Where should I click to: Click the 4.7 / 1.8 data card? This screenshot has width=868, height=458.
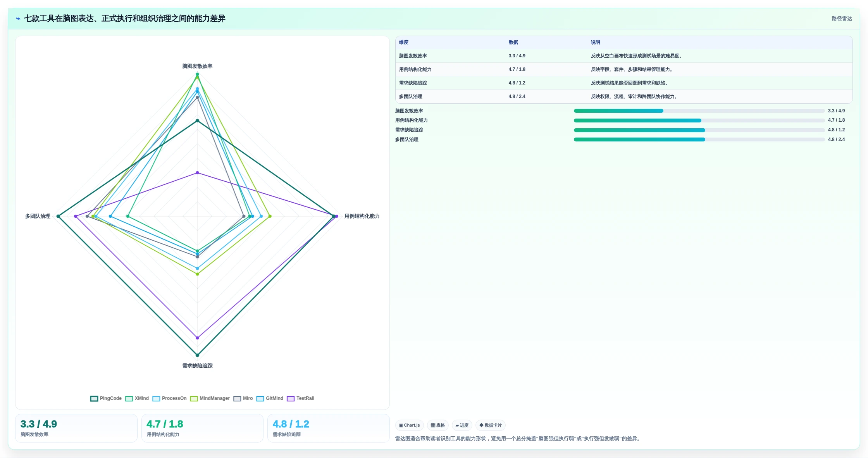pyautogui.click(x=202, y=428)
